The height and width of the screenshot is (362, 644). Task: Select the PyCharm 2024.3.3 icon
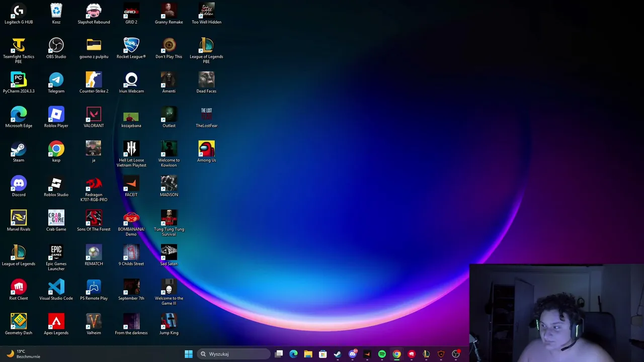click(19, 83)
